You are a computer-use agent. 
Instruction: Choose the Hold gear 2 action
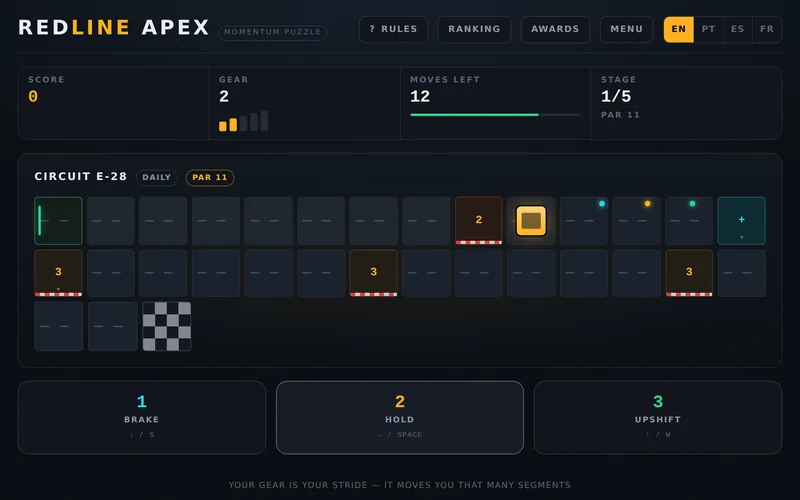(400, 417)
